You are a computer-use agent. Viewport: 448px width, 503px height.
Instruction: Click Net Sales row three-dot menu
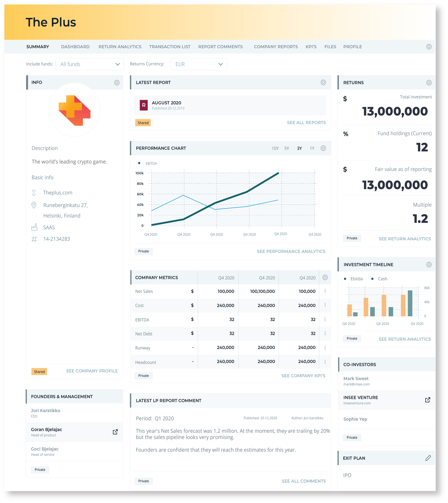325,291
